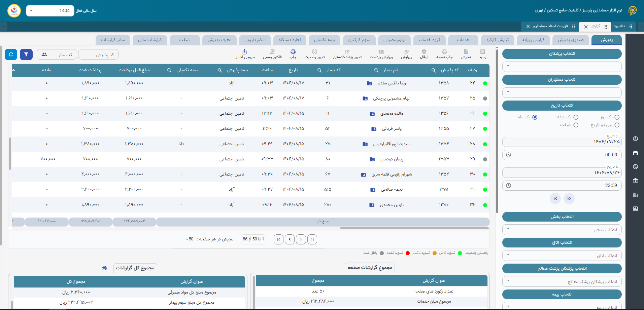Switch to the گزارش کارکرد tab

[x=498, y=40]
